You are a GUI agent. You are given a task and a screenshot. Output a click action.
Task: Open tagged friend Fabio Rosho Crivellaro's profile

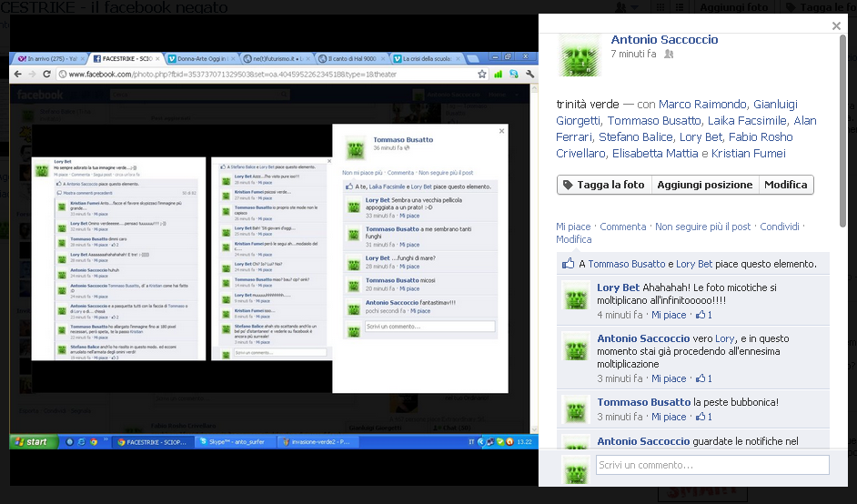pyautogui.click(x=674, y=145)
